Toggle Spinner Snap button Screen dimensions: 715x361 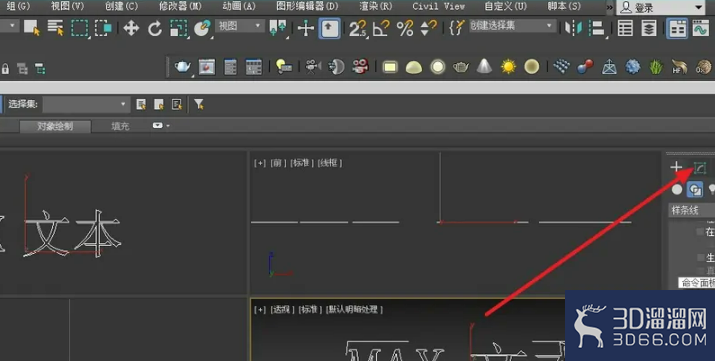(x=429, y=28)
